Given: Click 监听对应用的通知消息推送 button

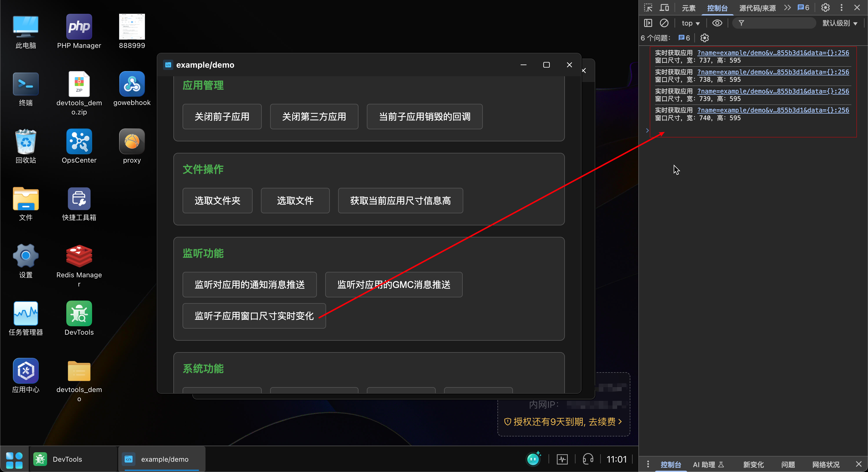Looking at the screenshot, I should [x=250, y=284].
